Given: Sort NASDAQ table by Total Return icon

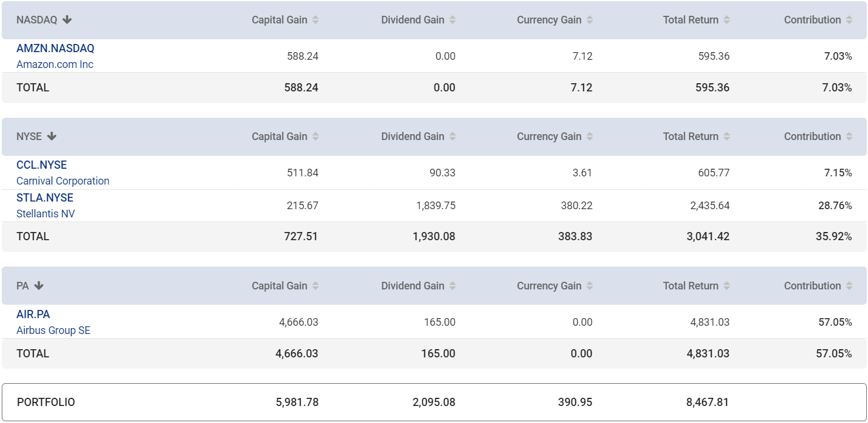Looking at the screenshot, I should [x=727, y=20].
